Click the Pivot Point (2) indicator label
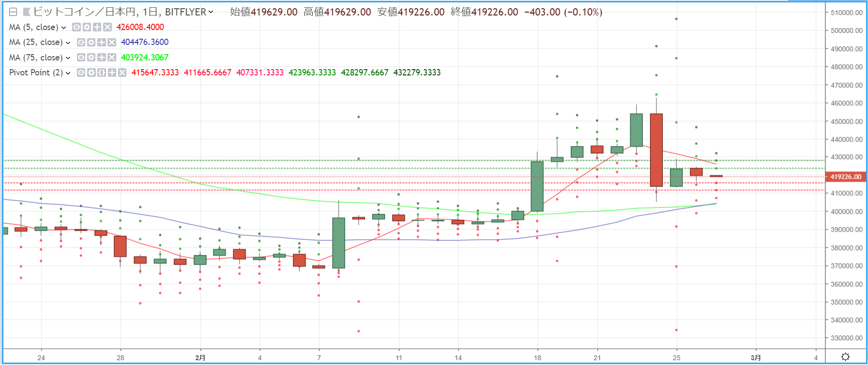The height and width of the screenshot is (365, 868). pyautogui.click(x=36, y=73)
